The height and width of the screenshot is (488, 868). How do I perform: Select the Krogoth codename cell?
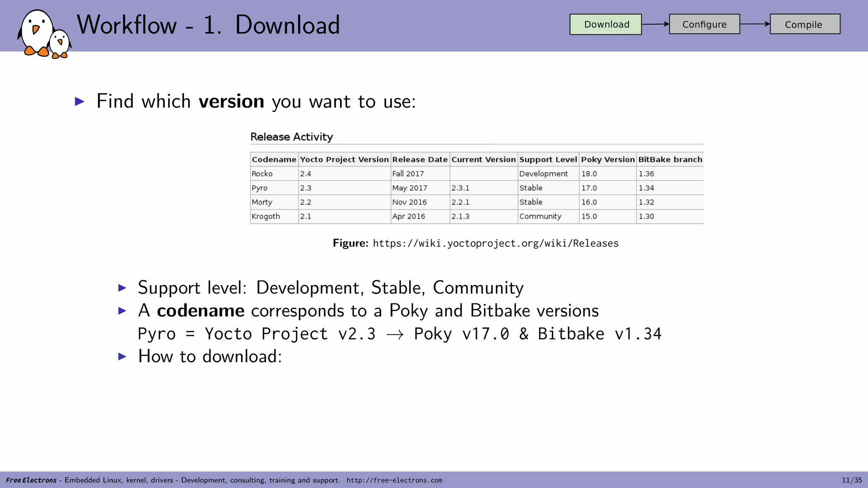click(274, 216)
